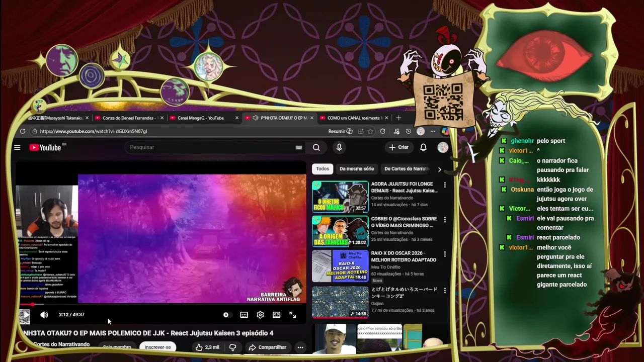Mute the tab using its speaker icon
Viewport: 644px width, 362px height.
pos(256,118)
